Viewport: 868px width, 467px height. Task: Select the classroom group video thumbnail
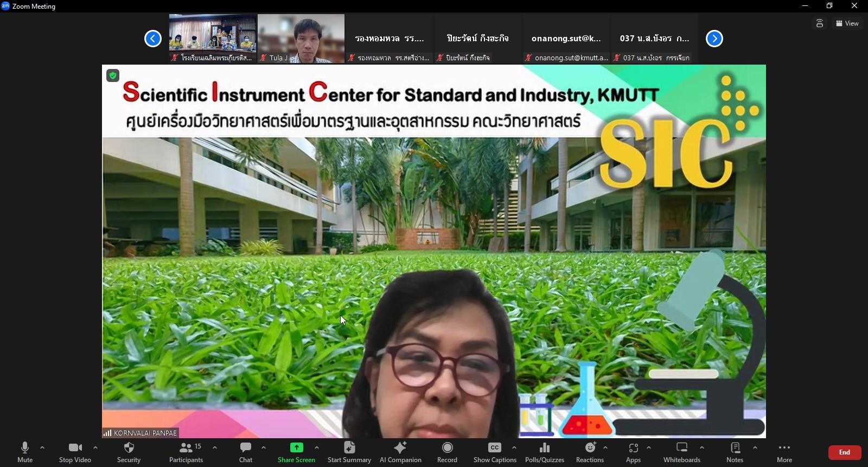[x=213, y=39]
